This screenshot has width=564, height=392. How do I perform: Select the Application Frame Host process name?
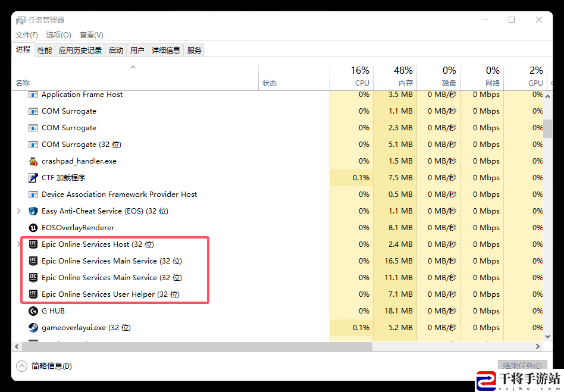pos(82,95)
